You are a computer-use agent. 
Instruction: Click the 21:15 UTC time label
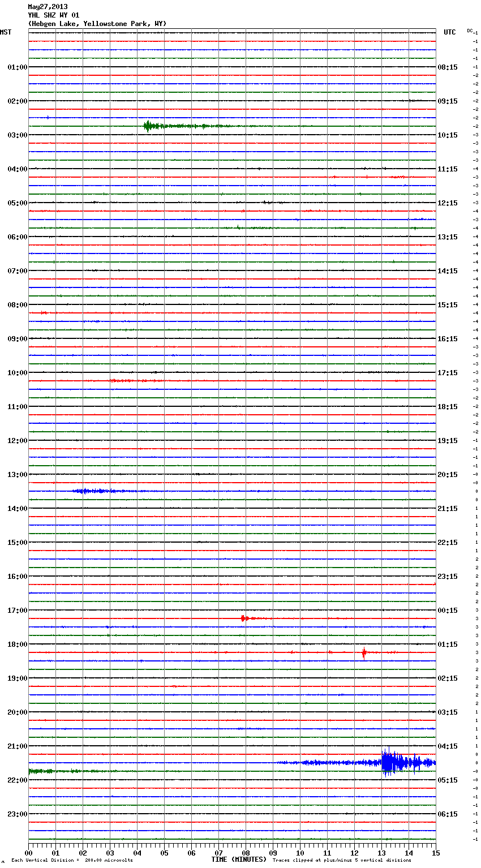[448, 509]
